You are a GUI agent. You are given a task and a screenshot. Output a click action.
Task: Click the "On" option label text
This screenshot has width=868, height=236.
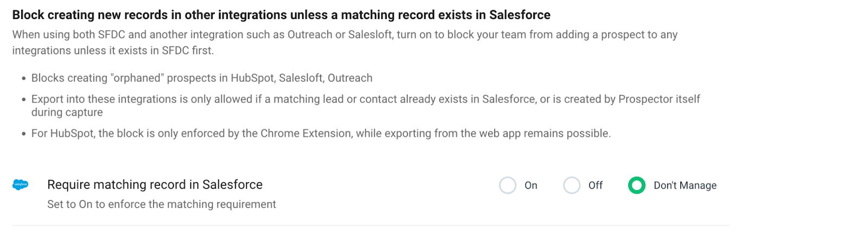click(531, 186)
